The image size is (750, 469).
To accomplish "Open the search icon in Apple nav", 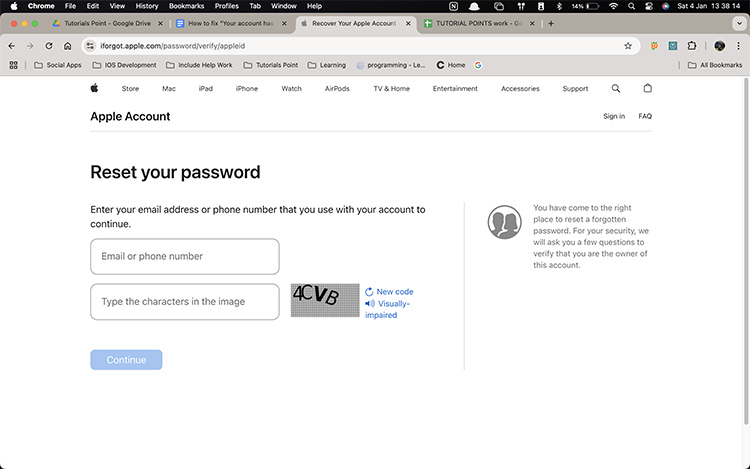I will 616,88.
